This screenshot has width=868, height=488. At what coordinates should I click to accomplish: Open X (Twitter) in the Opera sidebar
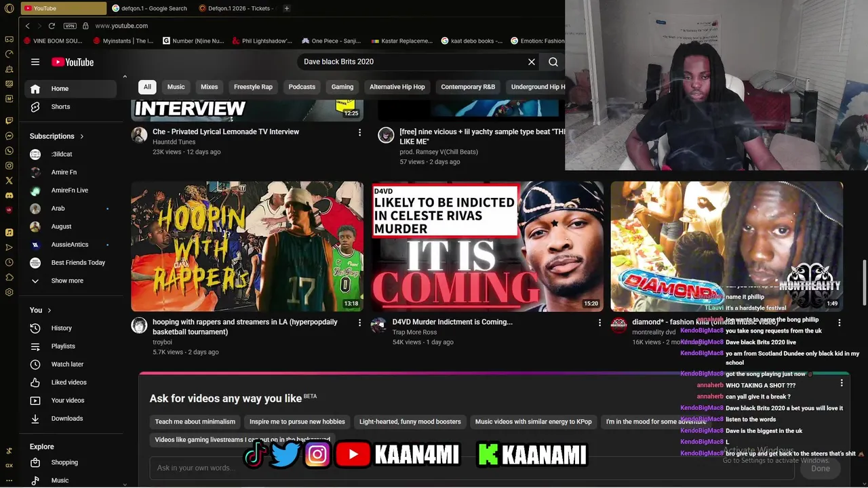[9, 180]
